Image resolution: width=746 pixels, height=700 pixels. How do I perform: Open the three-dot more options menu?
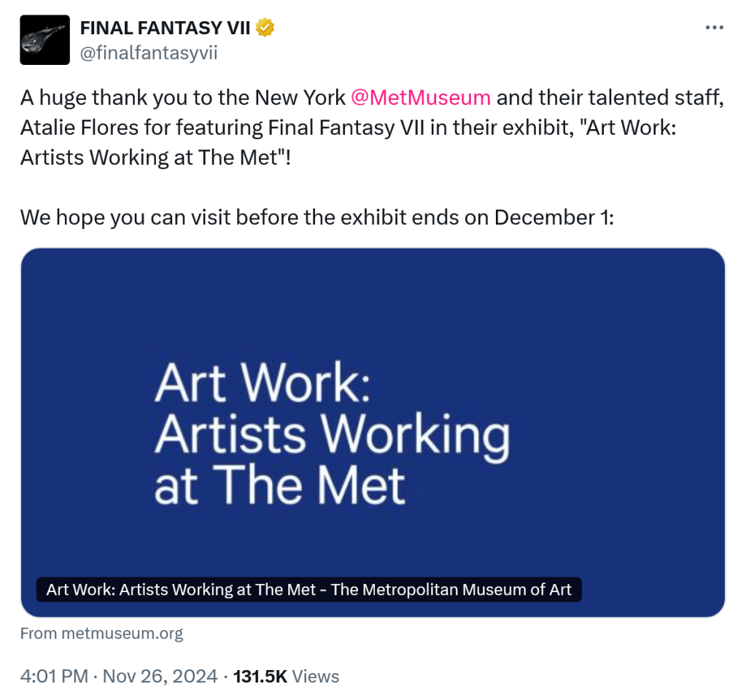click(714, 28)
